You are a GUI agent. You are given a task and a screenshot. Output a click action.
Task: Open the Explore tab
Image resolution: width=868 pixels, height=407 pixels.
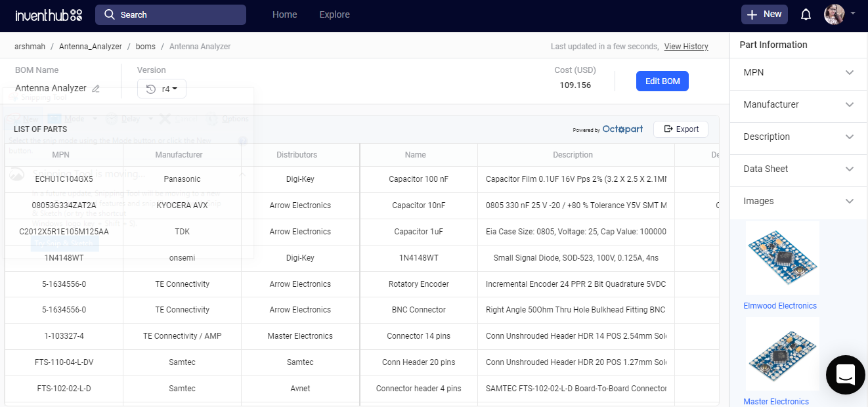(334, 14)
